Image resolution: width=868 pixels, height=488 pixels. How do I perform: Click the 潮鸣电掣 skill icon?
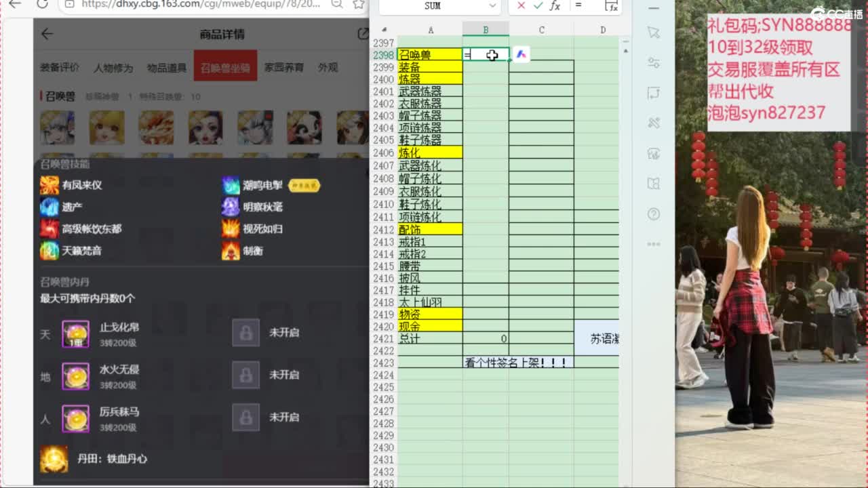(231, 185)
